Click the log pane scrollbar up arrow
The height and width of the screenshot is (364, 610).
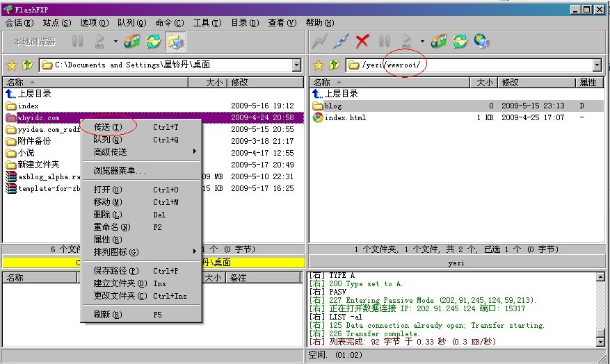tap(600, 276)
